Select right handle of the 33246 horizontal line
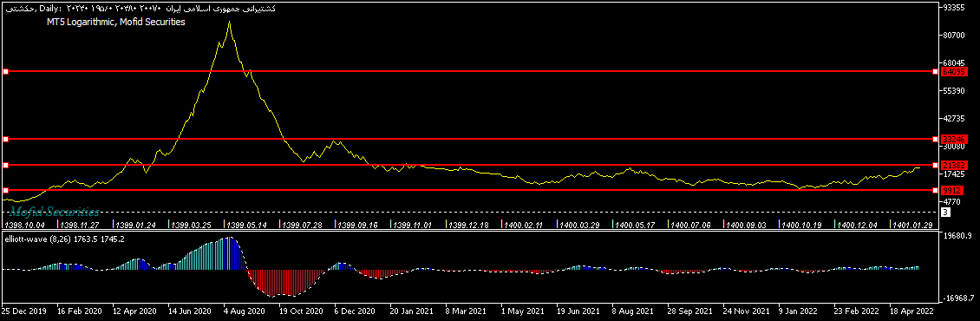Viewport: 980px width, 321px height. (935, 139)
